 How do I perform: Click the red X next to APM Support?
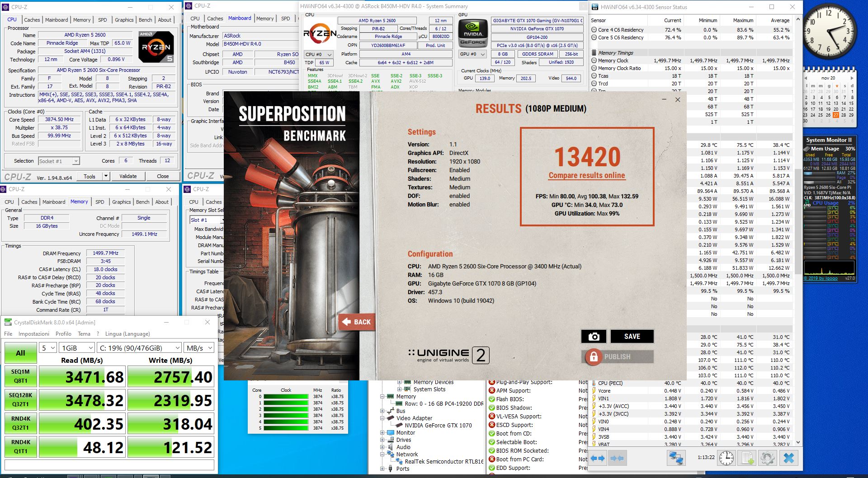coord(492,391)
